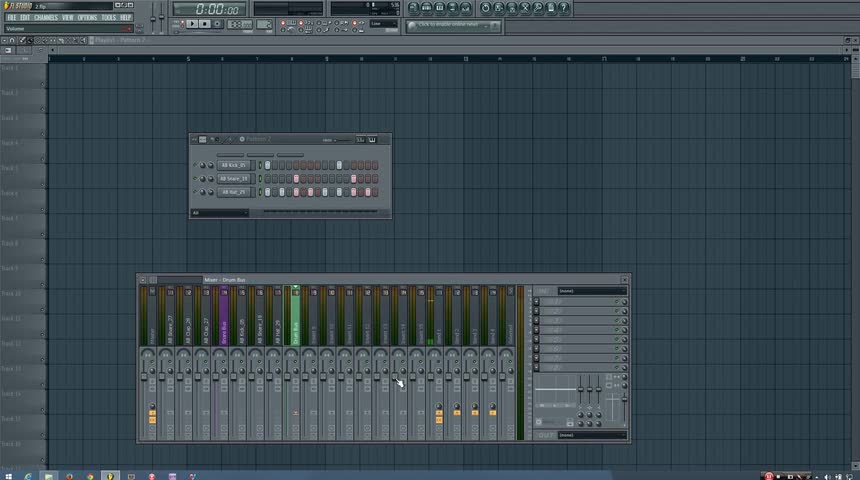Click the AB Kick channel panning knob
Screen dimensions: 860x480
pos(203,165)
